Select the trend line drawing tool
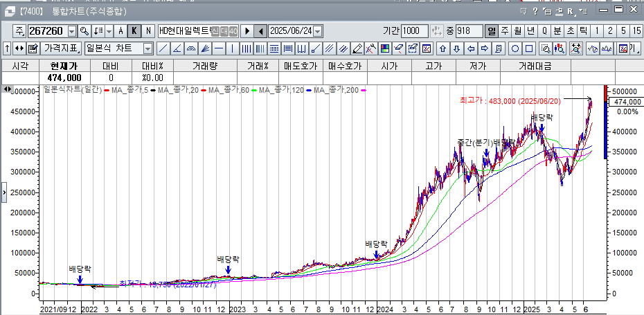 [163, 48]
